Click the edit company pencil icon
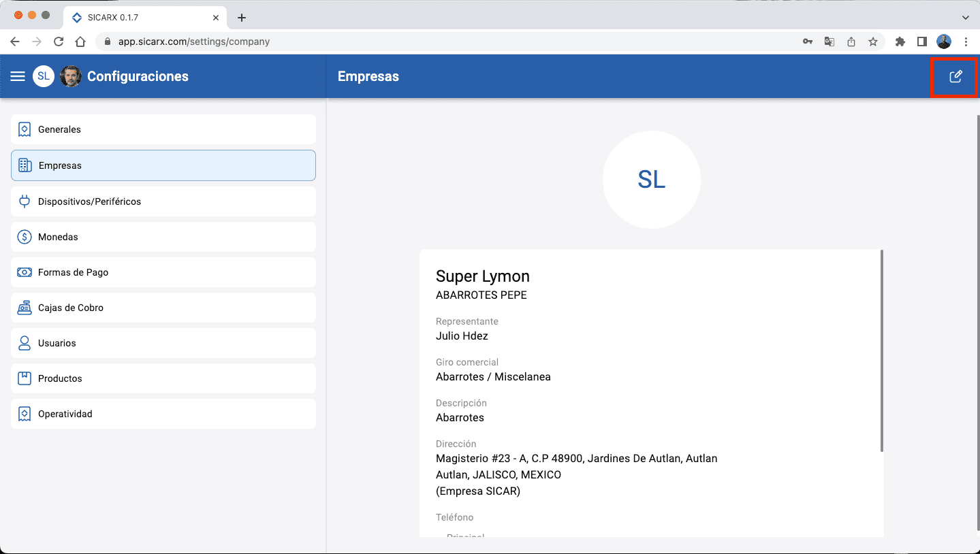This screenshot has height=554, width=980. pos(955,76)
